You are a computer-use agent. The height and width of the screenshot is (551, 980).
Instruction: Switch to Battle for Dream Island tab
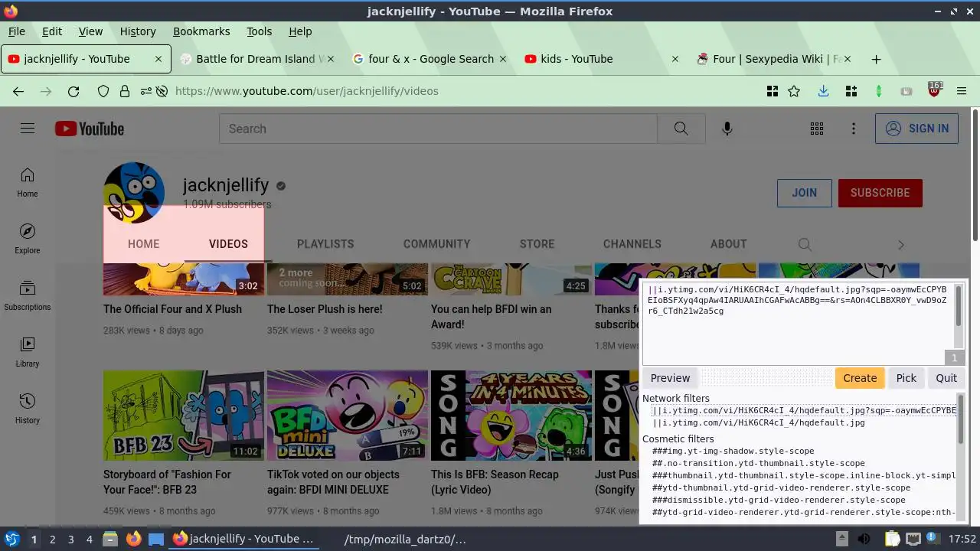259,59
